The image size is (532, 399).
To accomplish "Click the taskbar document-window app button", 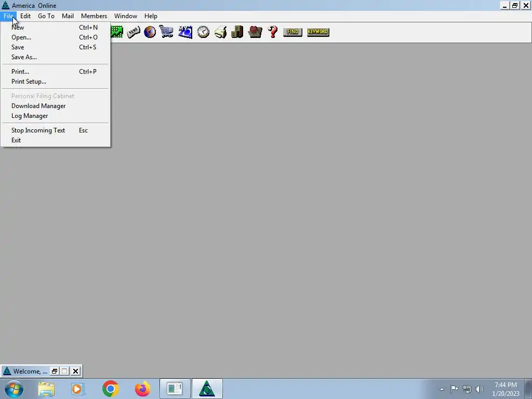I will (x=175, y=389).
